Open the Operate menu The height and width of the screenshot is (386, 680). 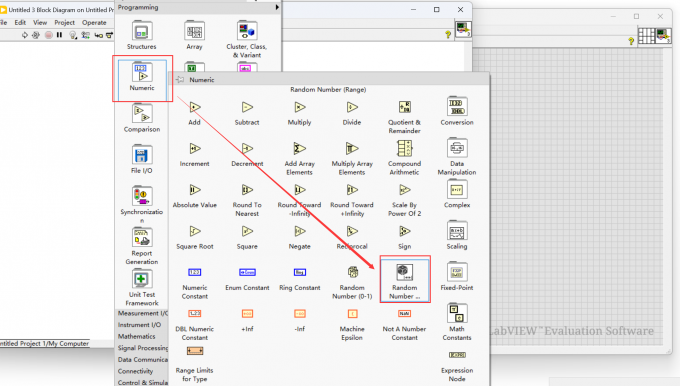(x=94, y=23)
